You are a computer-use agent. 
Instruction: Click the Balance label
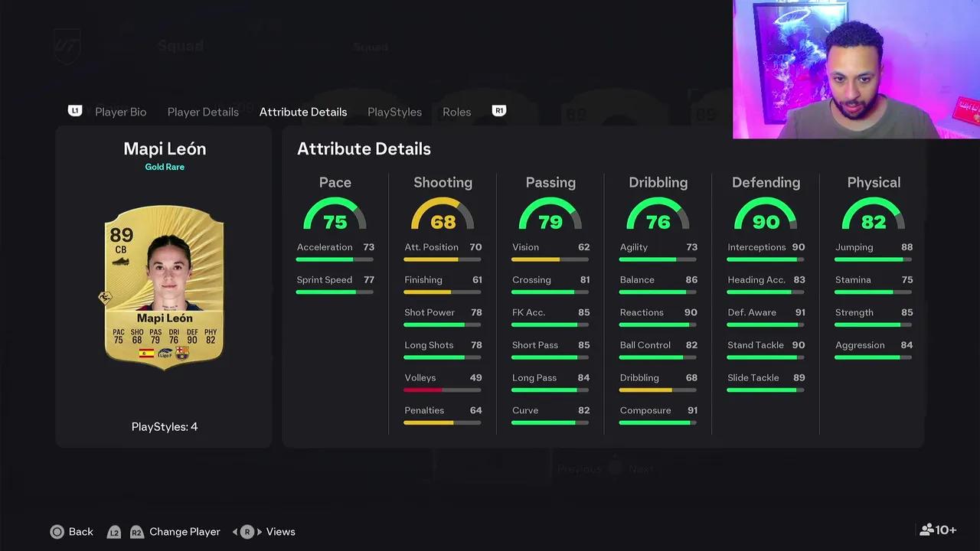point(637,280)
